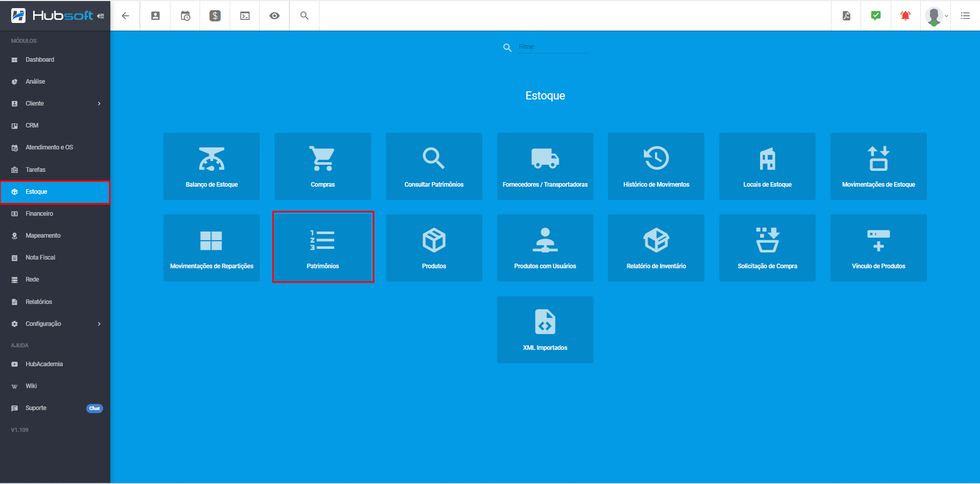The image size is (980, 484).
Task: Click the magnifier icon beside Filtrar
Action: coord(507,47)
